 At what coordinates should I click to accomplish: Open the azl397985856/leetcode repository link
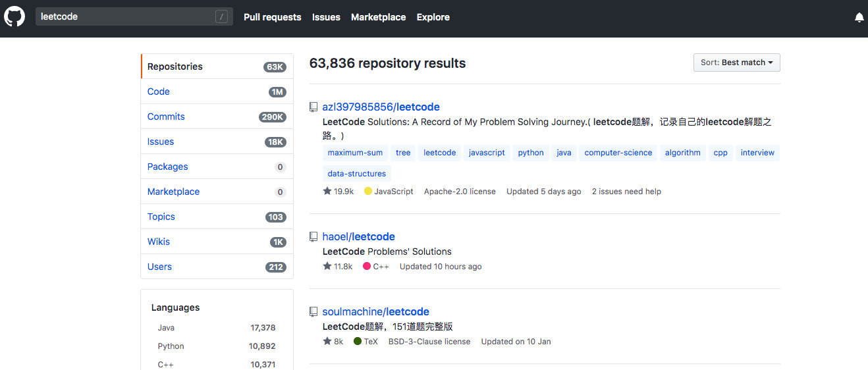tap(381, 107)
